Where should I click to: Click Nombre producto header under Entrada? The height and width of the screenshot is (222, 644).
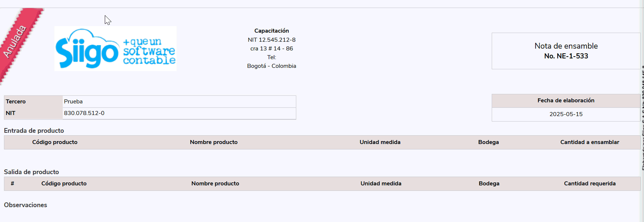tap(214, 142)
